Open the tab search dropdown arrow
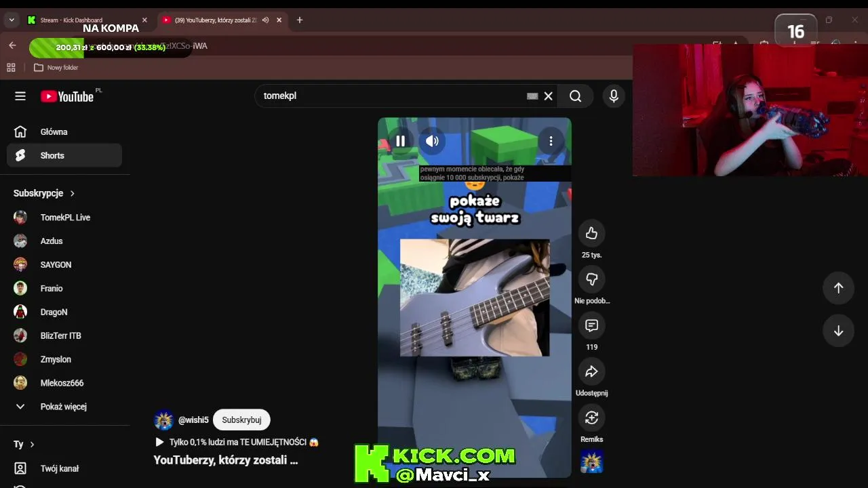Image resolution: width=868 pixels, height=488 pixels. pyautogui.click(x=12, y=20)
